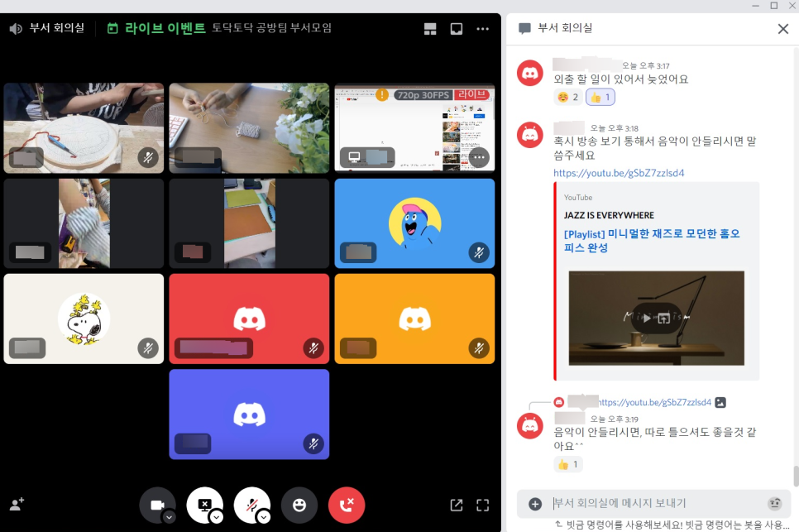799x532 pixels.
Task: Select the red Discord avatar tile
Action: [249, 319]
